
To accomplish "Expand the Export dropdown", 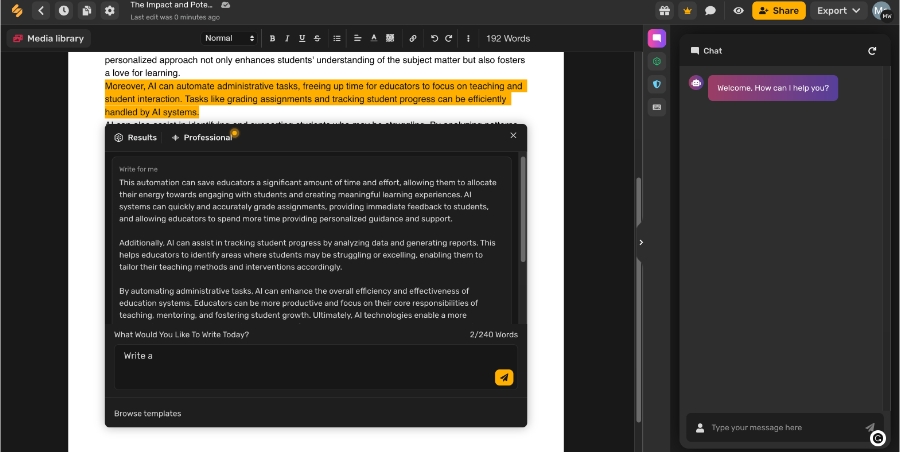I will (x=838, y=11).
